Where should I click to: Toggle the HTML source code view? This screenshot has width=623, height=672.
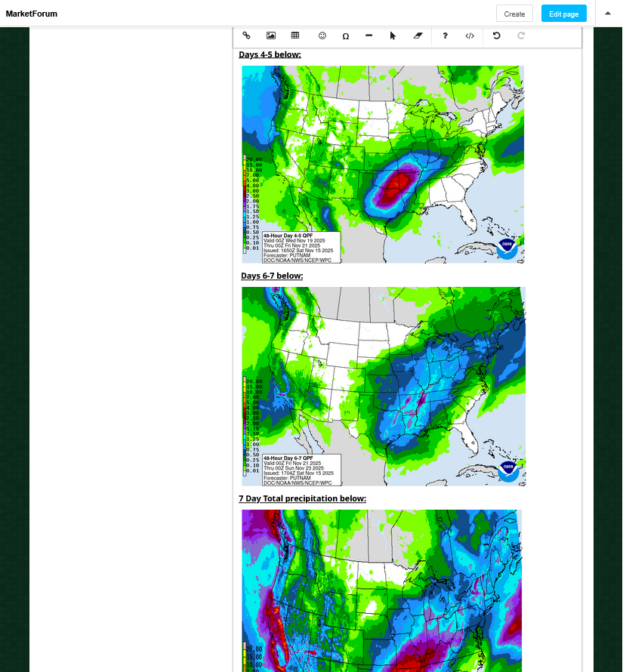470,35
